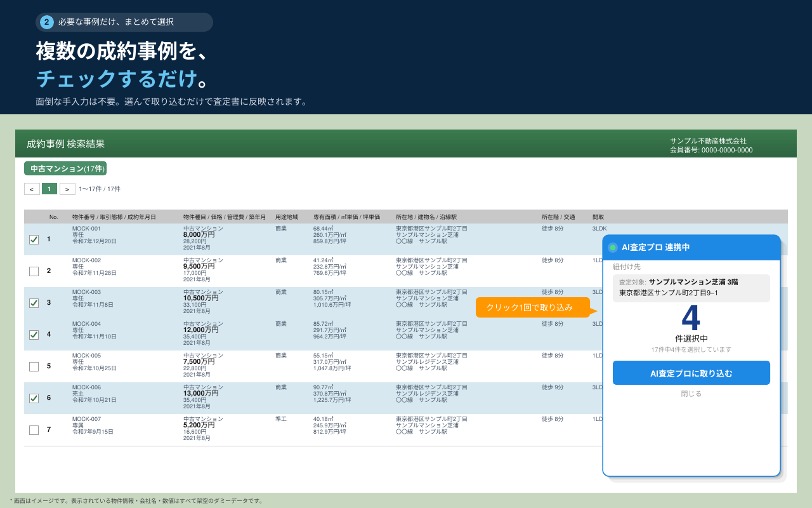Click the サンプルマンション芝浦 3階 target name
Image resolution: width=812 pixels, height=508 pixels.
pos(693,282)
